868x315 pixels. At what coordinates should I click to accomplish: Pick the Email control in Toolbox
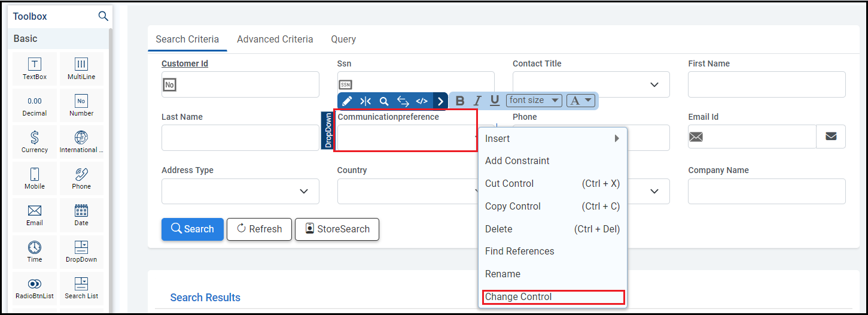click(x=35, y=215)
